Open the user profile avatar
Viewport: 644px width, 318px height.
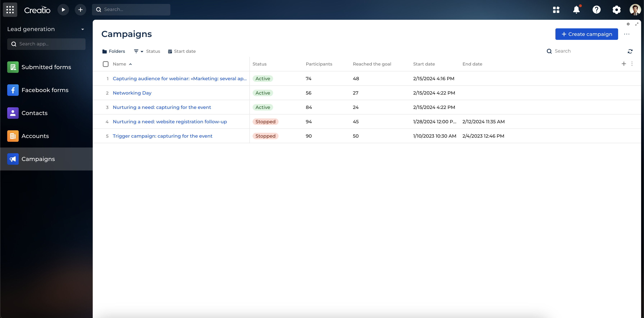click(635, 10)
